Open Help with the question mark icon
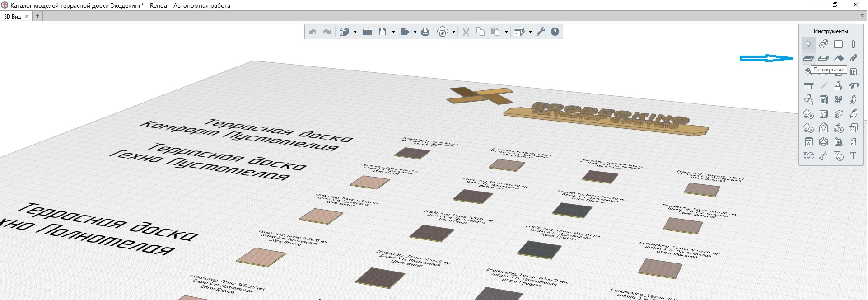Viewport: 868px width, 300px height. [555, 32]
